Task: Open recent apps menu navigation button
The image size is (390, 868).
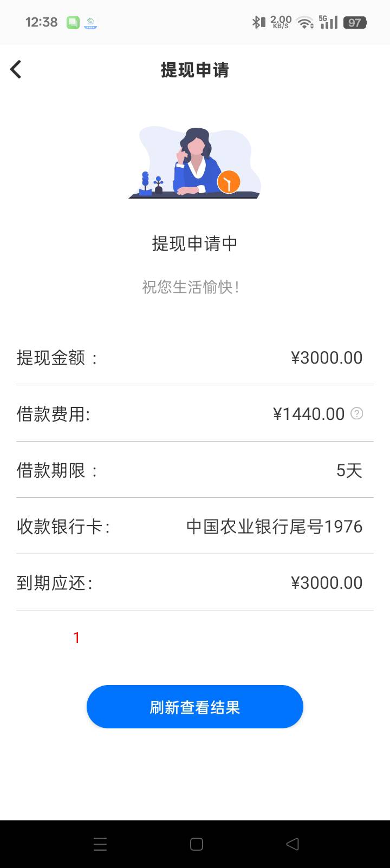Action: click(x=100, y=844)
